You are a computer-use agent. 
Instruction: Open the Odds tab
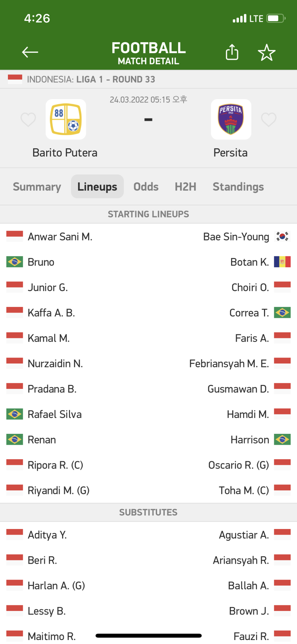(146, 187)
